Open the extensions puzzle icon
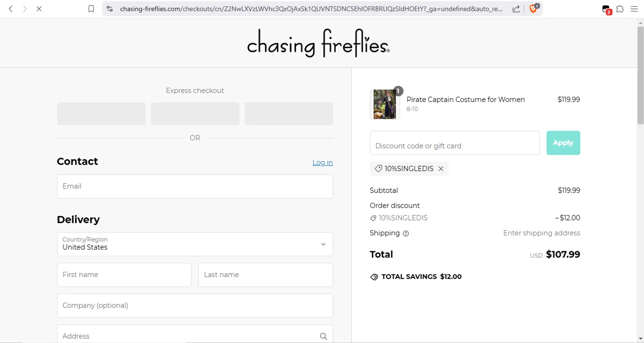Viewport: 644px width, 343px height. [620, 9]
